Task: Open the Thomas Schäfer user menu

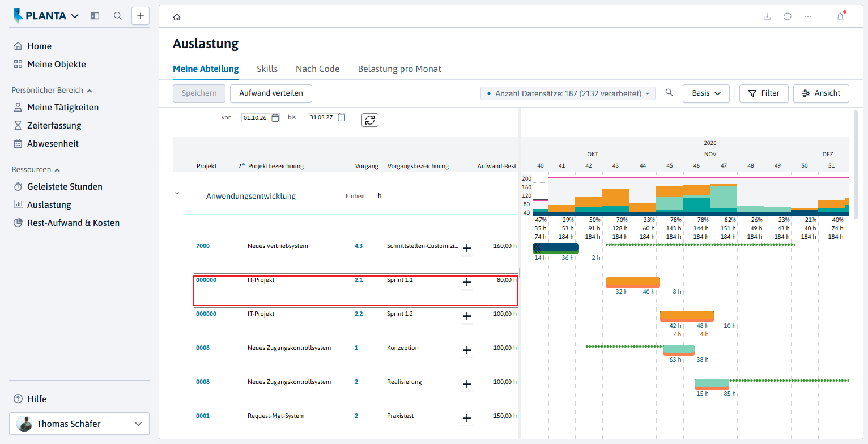Action: pyautogui.click(x=79, y=424)
